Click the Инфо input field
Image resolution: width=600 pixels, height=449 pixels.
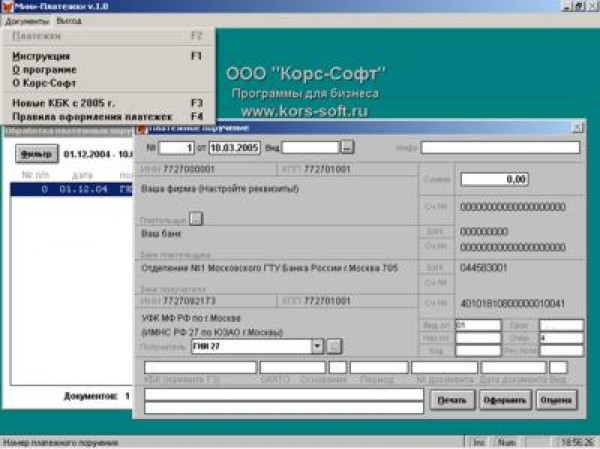[500, 147]
